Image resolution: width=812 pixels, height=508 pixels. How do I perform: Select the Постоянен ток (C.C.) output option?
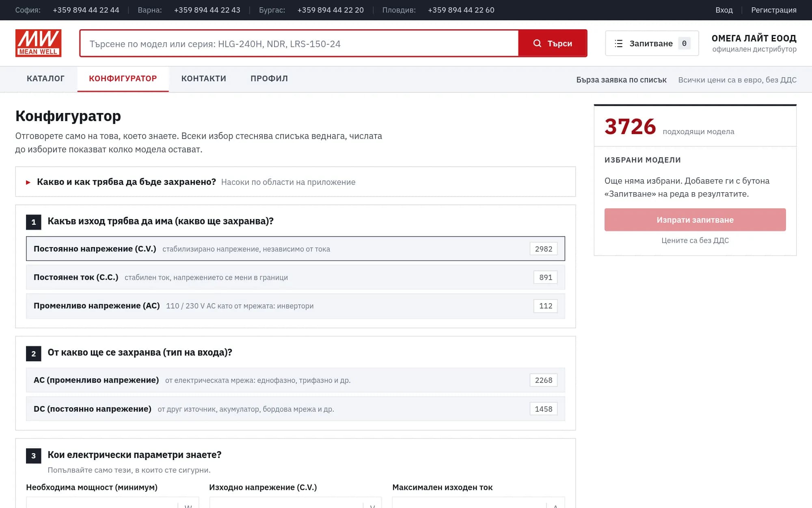295,277
